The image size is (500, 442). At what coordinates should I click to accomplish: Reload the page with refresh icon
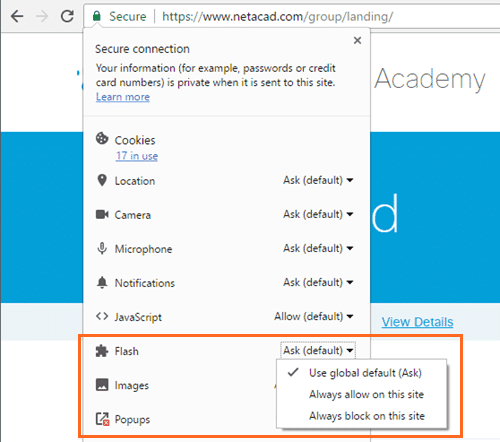tap(67, 16)
